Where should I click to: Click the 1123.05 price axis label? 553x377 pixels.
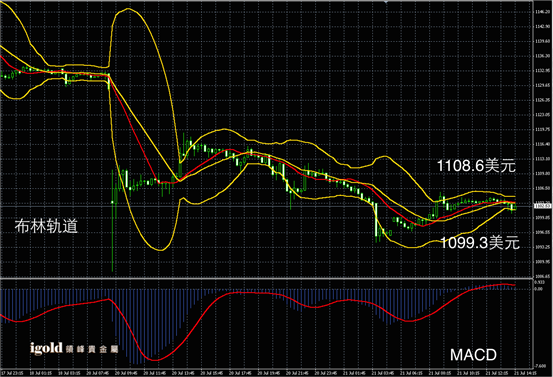[542, 115]
